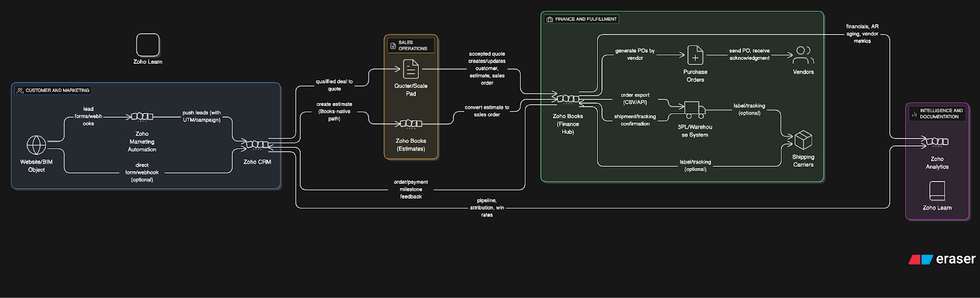Select the INTELLIGENCE AND DOCUMENTATION group title
This screenshot has width=980, height=298.
pyautogui.click(x=941, y=113)
